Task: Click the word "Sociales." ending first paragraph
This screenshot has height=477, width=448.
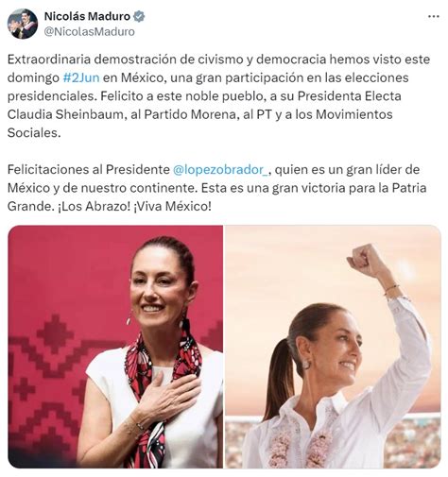Action: pyautogui.click(x=34, y=132)
